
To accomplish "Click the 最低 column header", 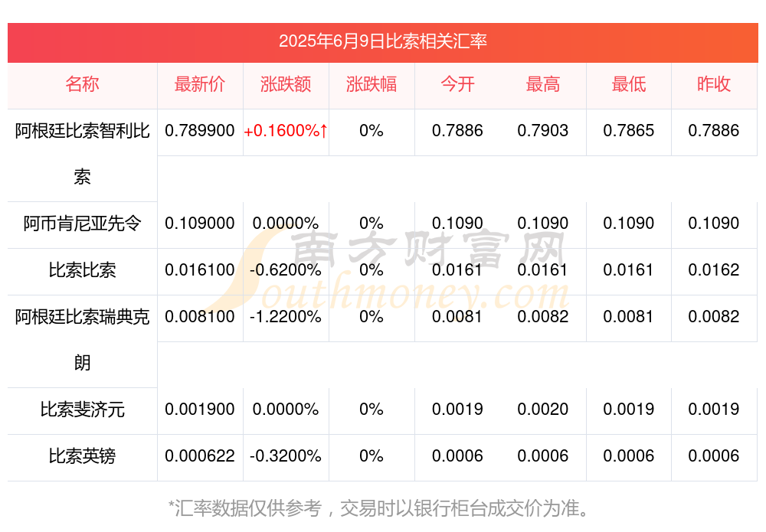I will 628,84.
